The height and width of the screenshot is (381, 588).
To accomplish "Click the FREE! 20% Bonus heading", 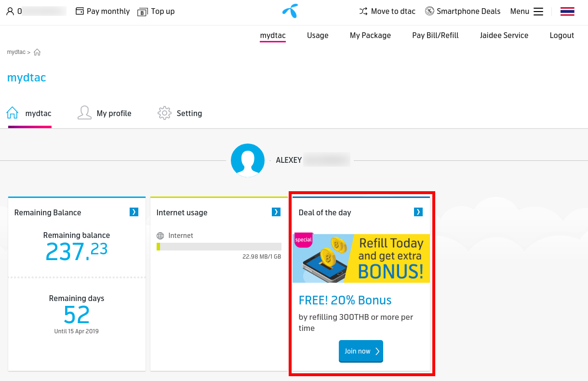I will point(345,300).
